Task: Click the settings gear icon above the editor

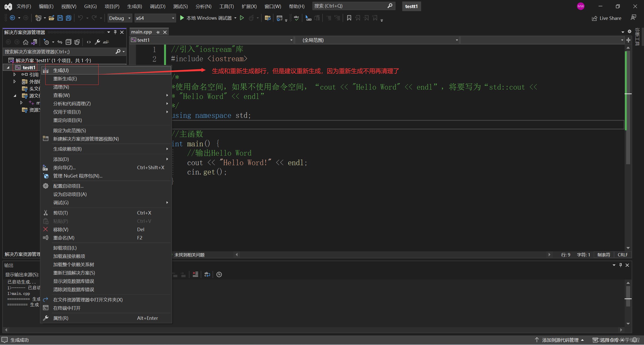Action: point(629,31)
